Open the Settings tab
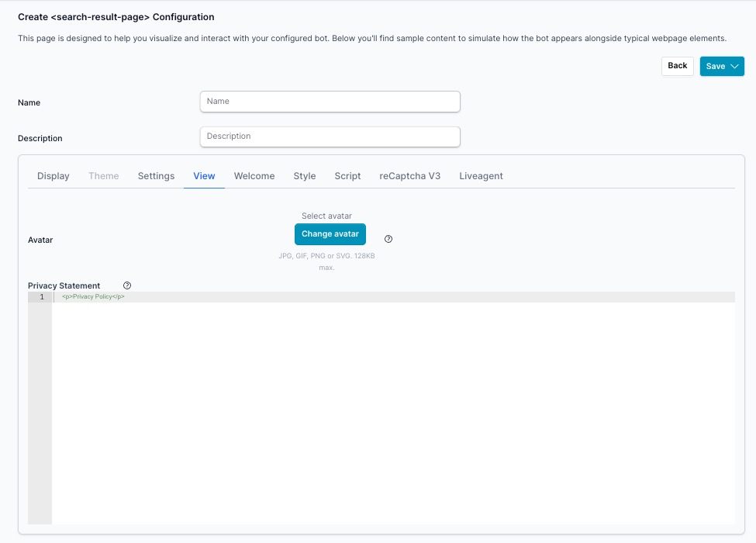The image size is (756, 543). point(156,176)
